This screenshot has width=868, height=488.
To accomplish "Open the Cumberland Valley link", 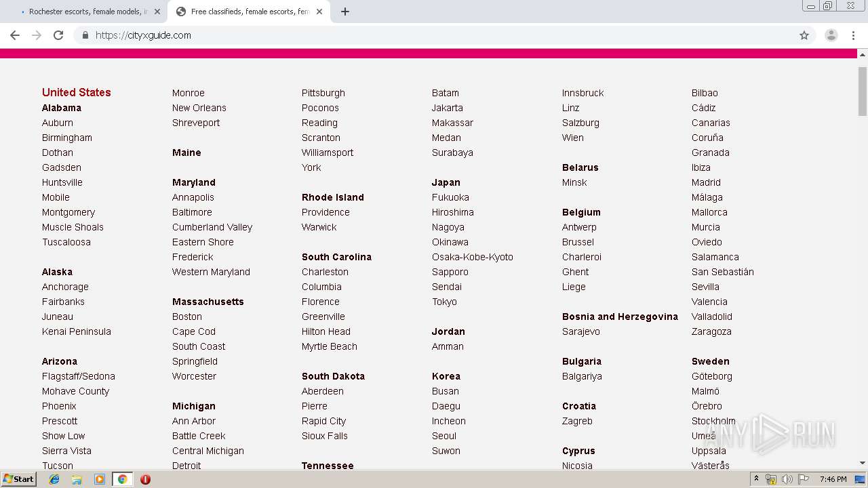I will click(212, 227).
